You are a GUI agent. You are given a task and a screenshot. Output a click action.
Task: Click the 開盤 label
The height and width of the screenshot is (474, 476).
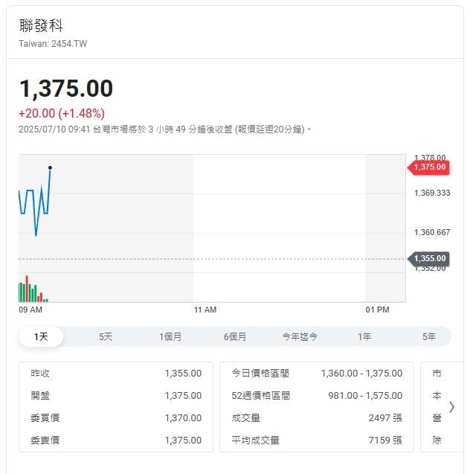pos(40,395)
